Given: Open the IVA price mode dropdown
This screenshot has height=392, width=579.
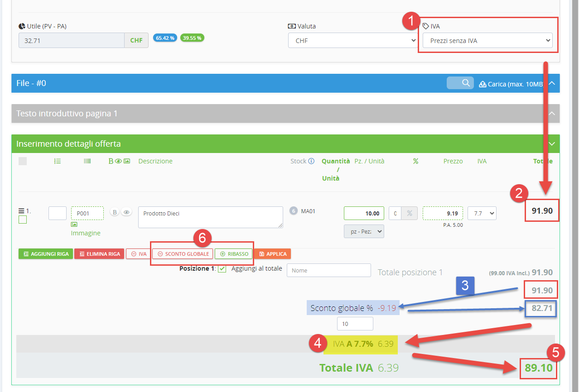Looking at the screenshot, I should coord(487,41).
